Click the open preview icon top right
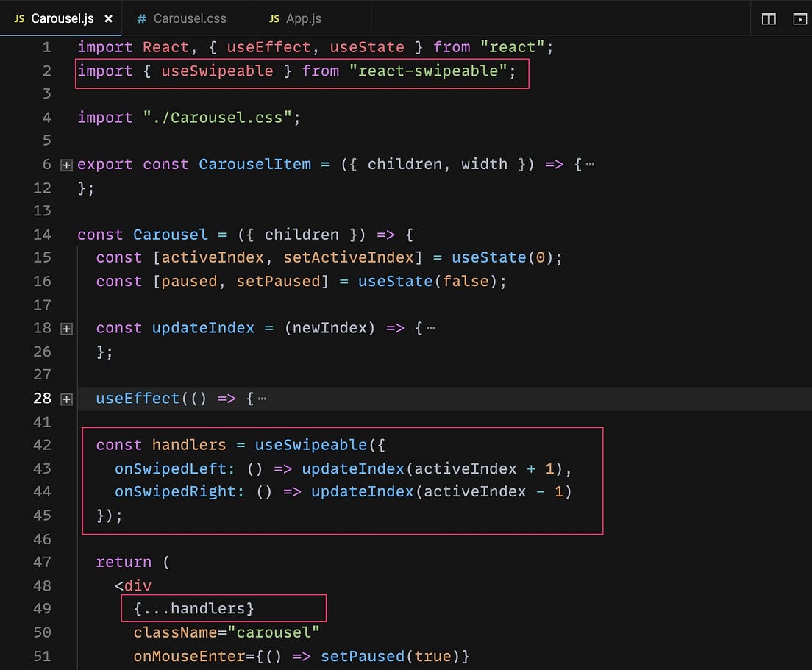 [799, 18]
